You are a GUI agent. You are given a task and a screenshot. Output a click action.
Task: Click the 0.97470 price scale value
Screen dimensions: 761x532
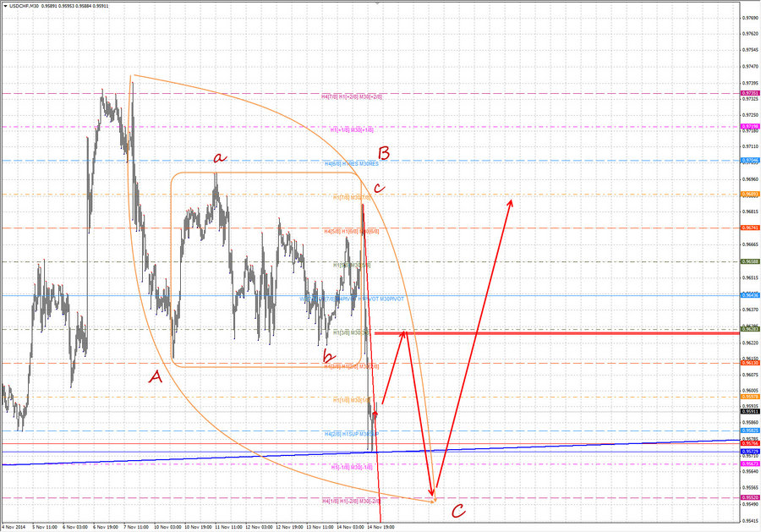click(x=750, y=67)
